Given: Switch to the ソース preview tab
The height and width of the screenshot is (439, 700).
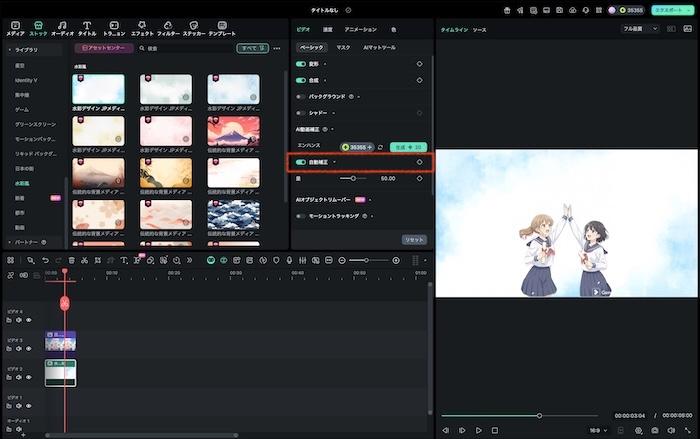Looking at the screenshot, I should coord(479,30).
